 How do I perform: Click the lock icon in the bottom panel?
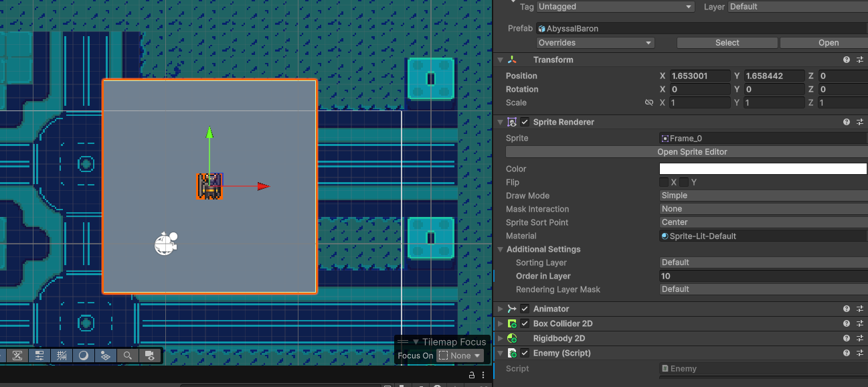471,375
